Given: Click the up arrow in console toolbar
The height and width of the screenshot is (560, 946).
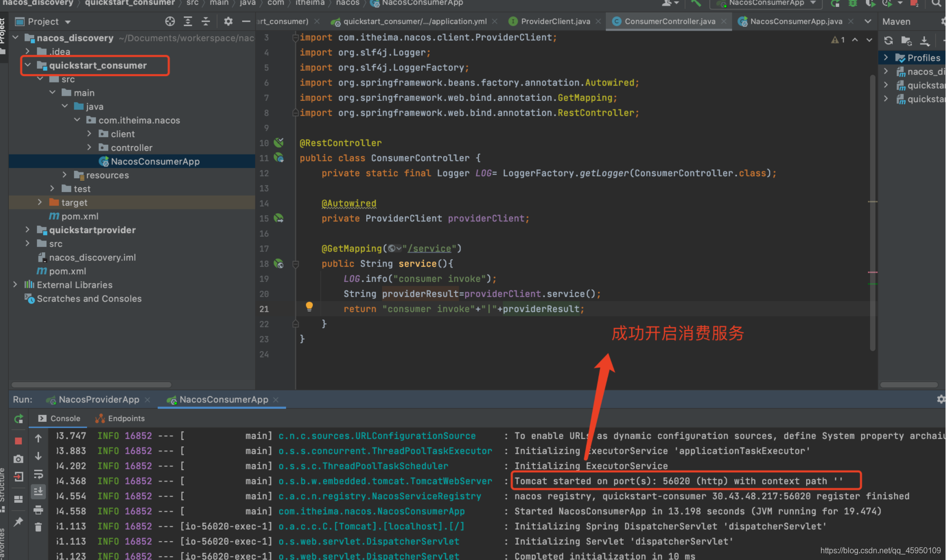Looking at the screenshot, I should (x=38, y=438).
